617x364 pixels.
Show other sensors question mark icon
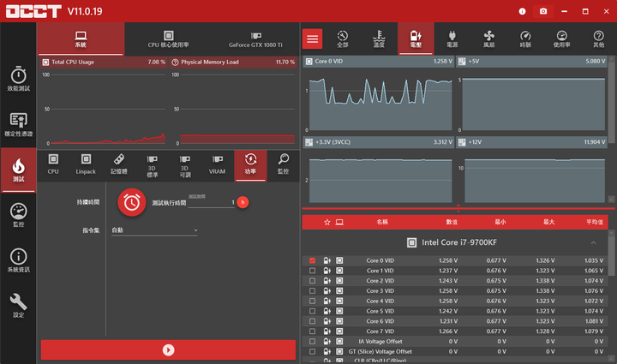pos(598,39)
